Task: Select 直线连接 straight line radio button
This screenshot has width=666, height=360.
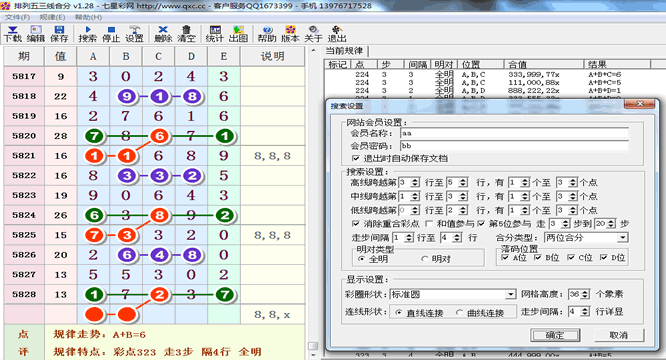Action: 398,312
